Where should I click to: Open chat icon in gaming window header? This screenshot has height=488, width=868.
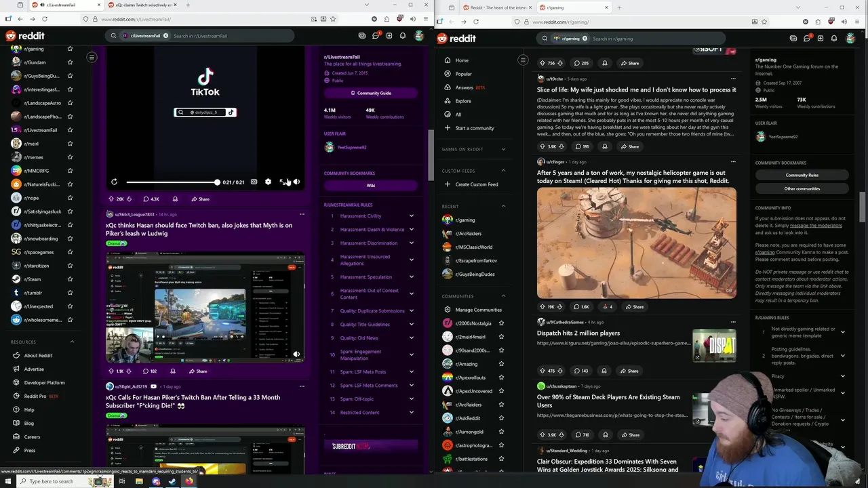(x=807, y=39)
